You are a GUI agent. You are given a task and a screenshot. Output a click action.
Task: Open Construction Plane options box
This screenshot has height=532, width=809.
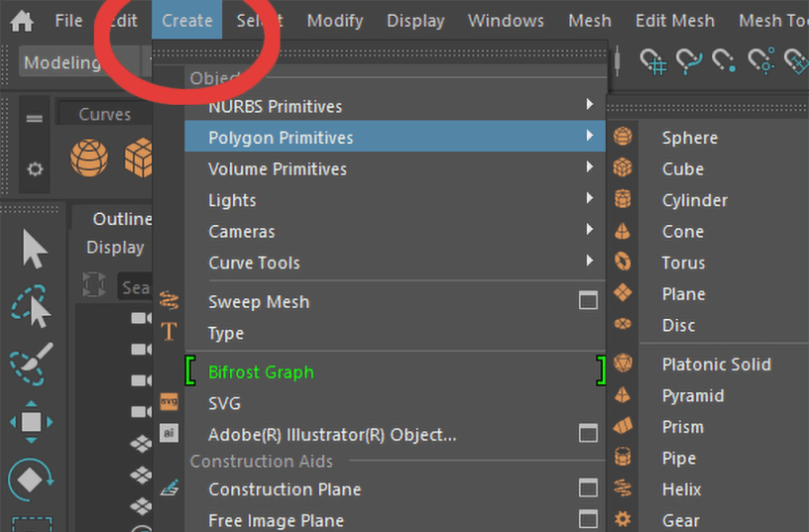coord(588,488)
